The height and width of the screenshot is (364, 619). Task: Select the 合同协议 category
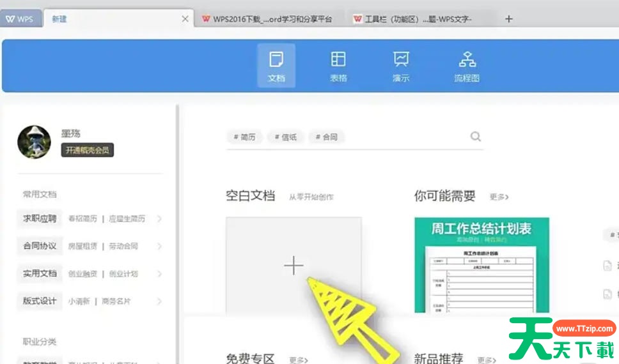pos(40,246)
